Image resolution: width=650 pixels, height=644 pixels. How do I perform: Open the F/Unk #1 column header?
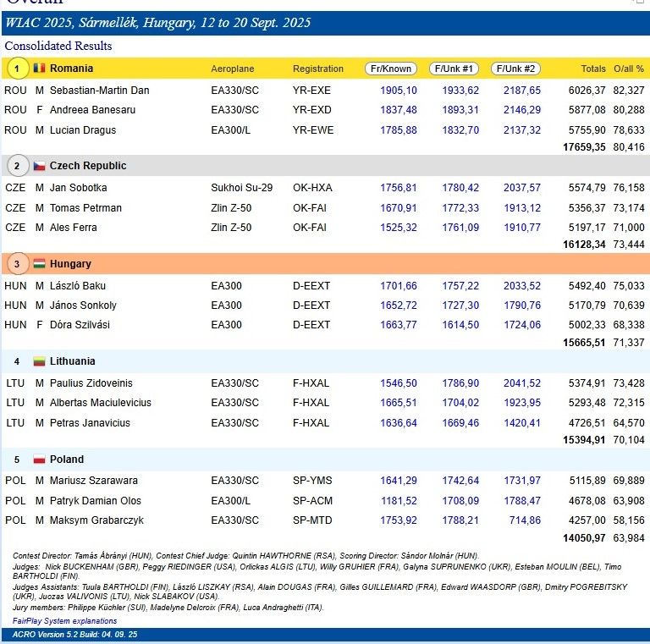pyautogui.click(x=454, y=69)
